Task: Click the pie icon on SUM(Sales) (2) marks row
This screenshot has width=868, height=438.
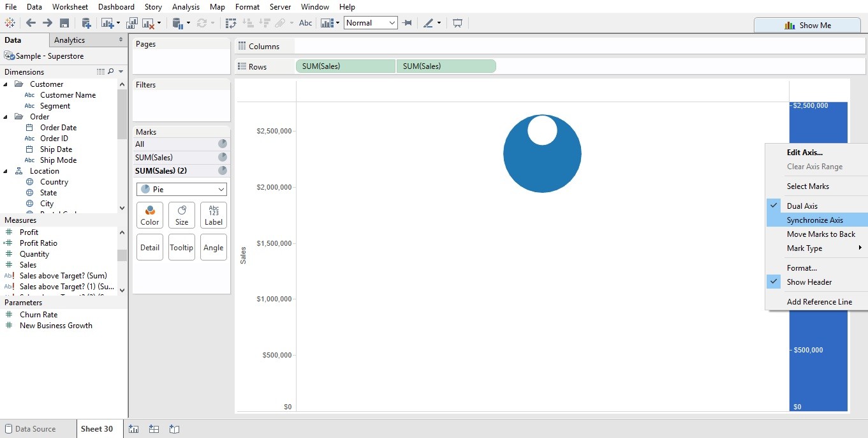Action: 222,170
